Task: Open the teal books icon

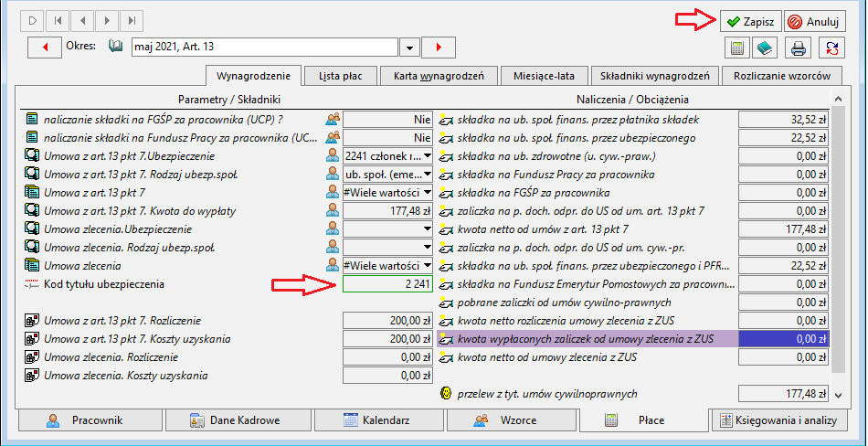Action: click(x=765, y=48)
